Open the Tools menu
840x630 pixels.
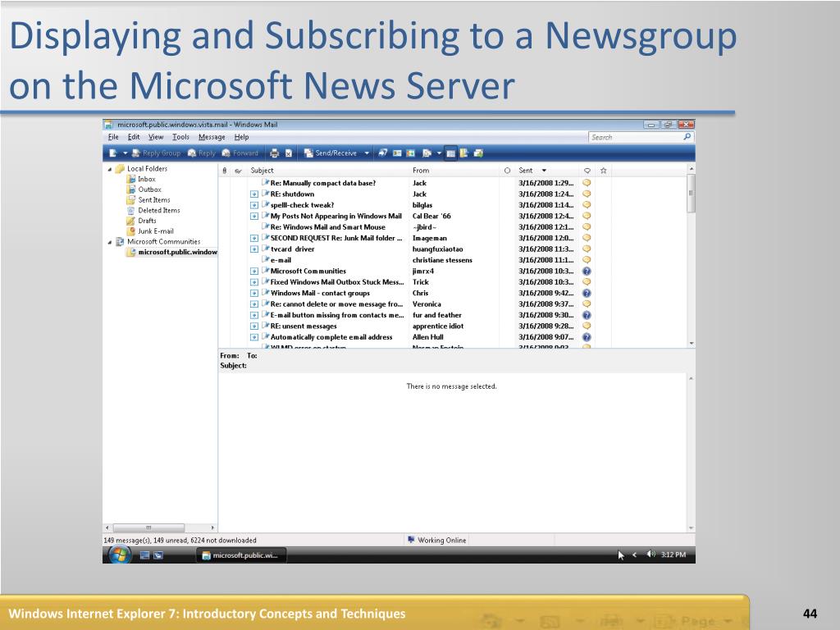pos(180,137)
